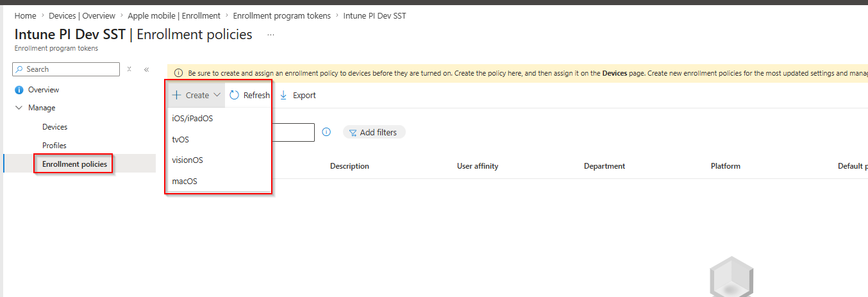The height and width of the screenshot is (297, 868).
Task: Click the Refresh button
Action: pos(249,95)
